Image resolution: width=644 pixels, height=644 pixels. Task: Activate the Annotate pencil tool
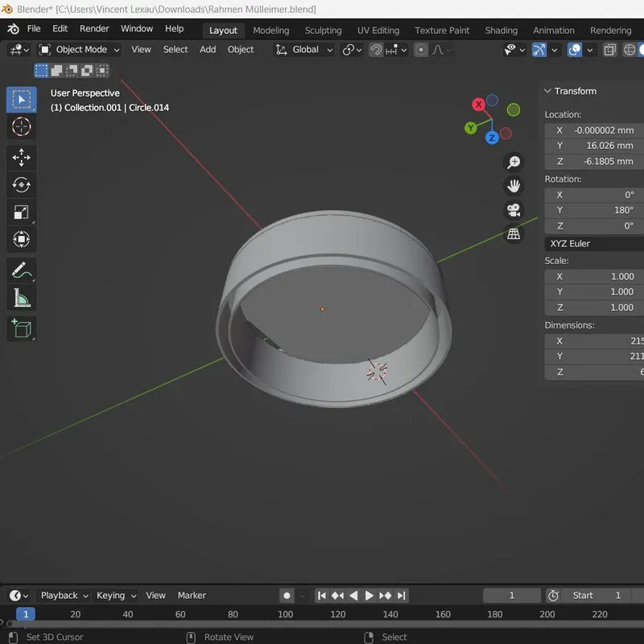point(21,271)
